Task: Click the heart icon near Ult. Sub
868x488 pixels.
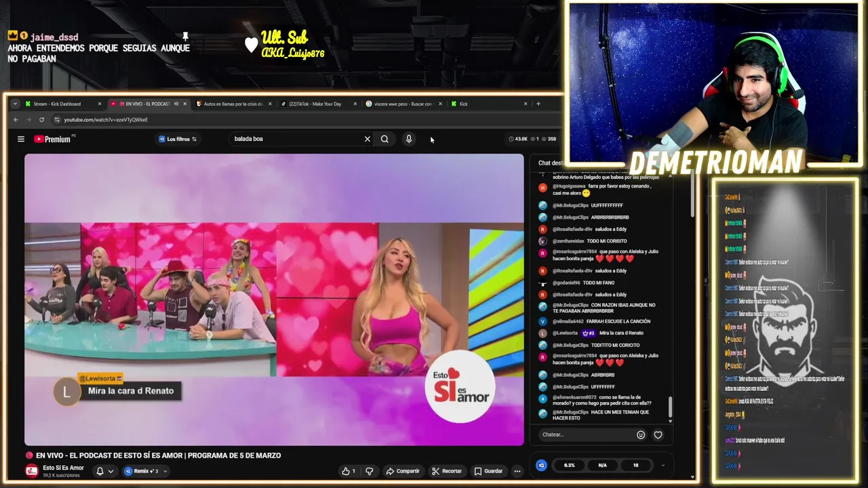Action: pyautogui.click(x=252, y=45)
